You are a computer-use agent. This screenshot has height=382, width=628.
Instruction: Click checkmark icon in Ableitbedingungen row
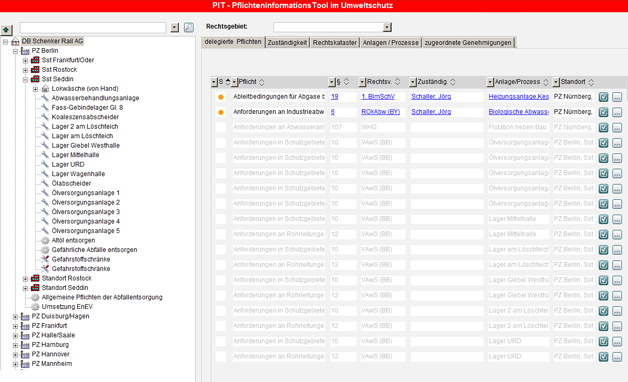(604, 97)
